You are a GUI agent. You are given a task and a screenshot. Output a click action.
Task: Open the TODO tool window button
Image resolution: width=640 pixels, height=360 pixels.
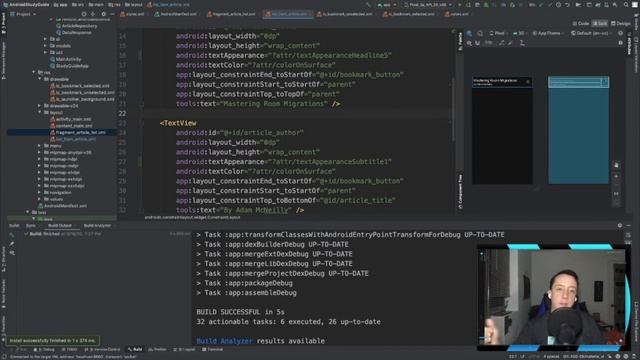[69, 350]
